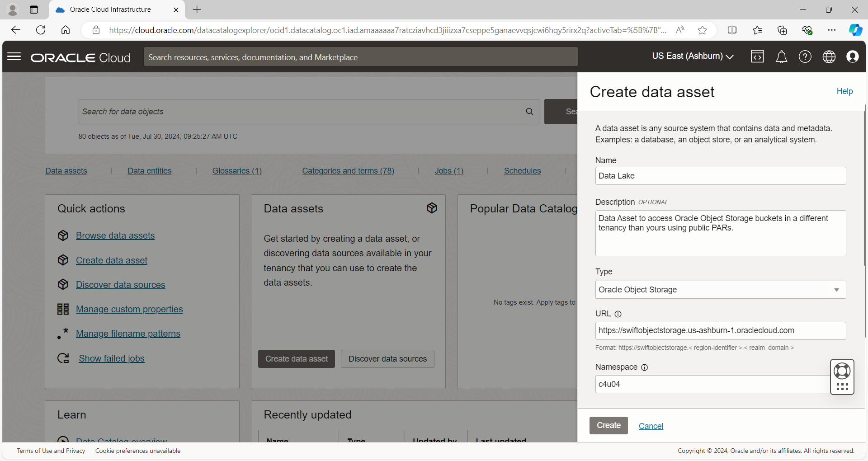Screen dimensions: 868x461
Task: Add page to favorites star icon
Action: pyautogui.click(x=702, y=30)
